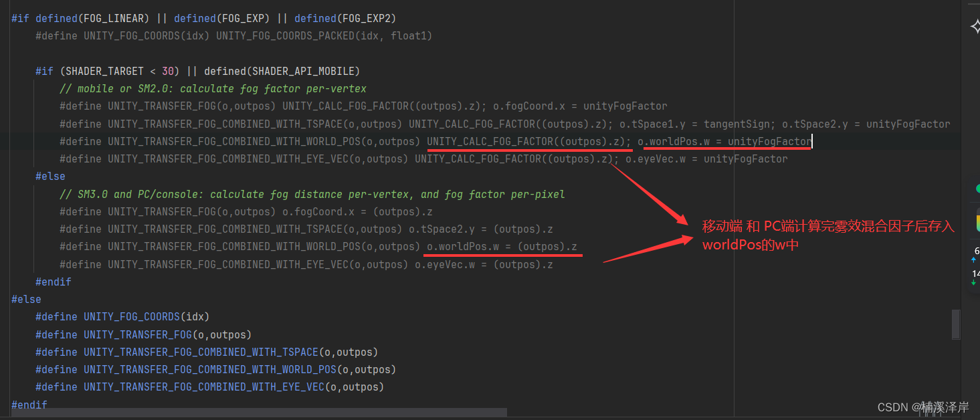Click the green downvote arrow icon

pos(971,284)
